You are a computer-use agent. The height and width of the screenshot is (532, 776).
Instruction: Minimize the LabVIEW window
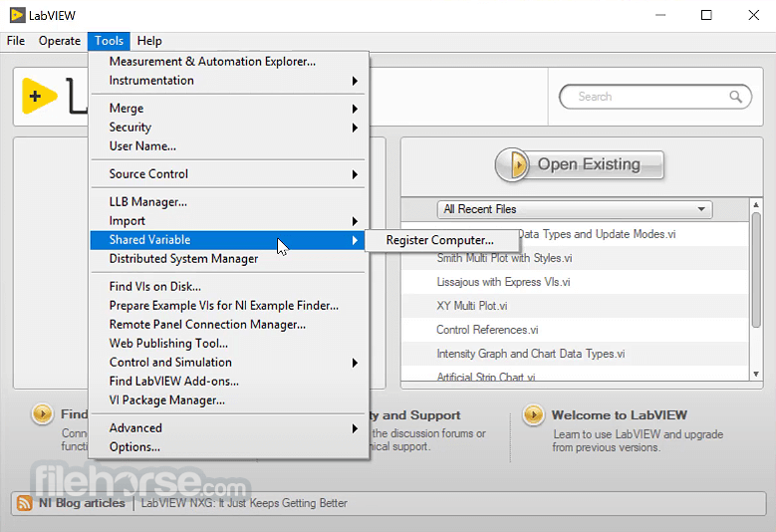(x=660, y=15)
